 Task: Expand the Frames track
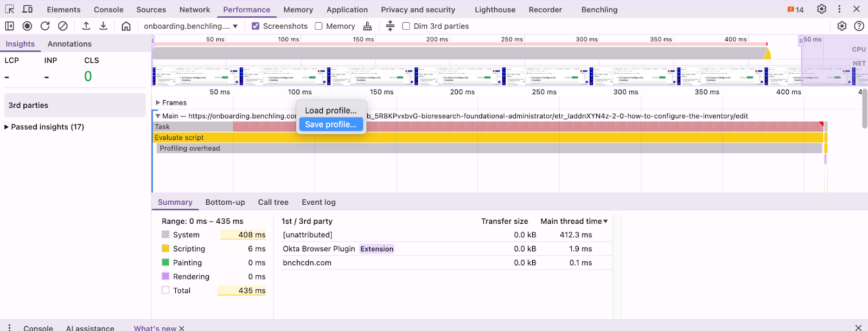158,102
